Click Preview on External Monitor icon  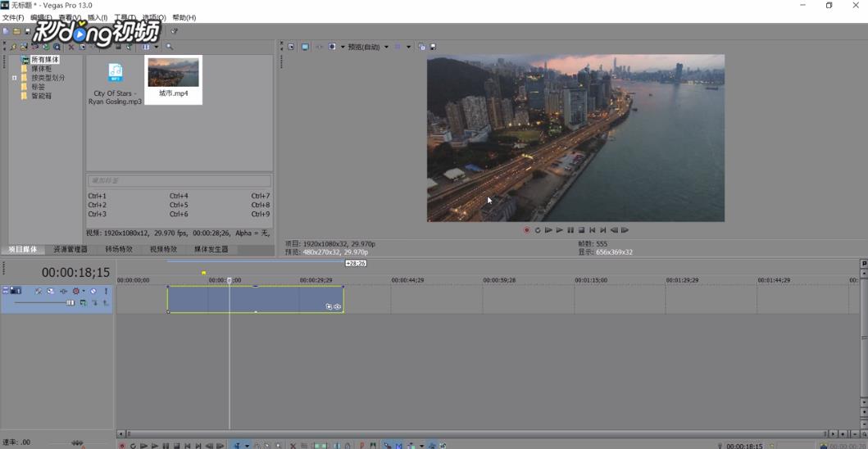point(305,47)
